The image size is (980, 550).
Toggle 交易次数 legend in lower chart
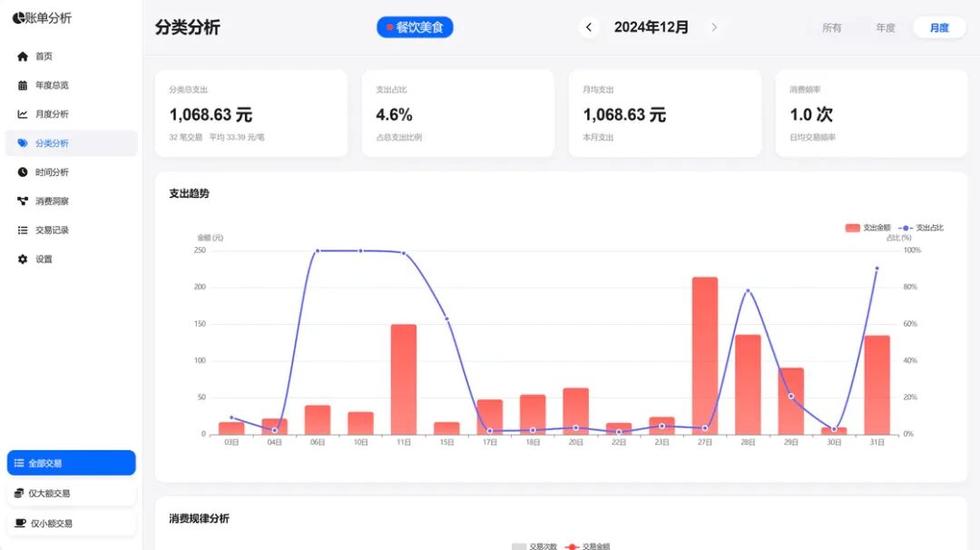534,546
